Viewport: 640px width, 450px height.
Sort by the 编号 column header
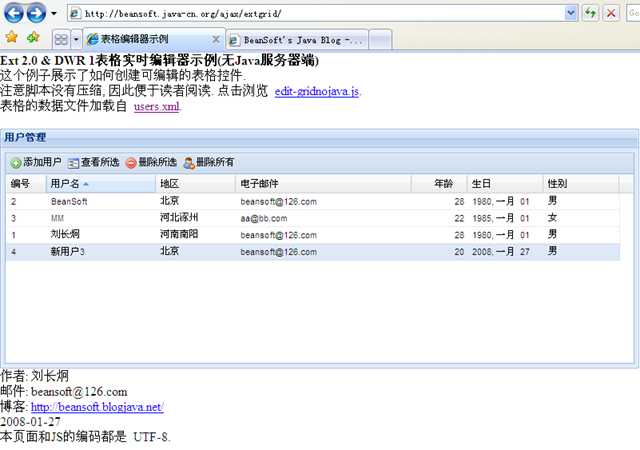pyautogui.click(x=26, y=184)
